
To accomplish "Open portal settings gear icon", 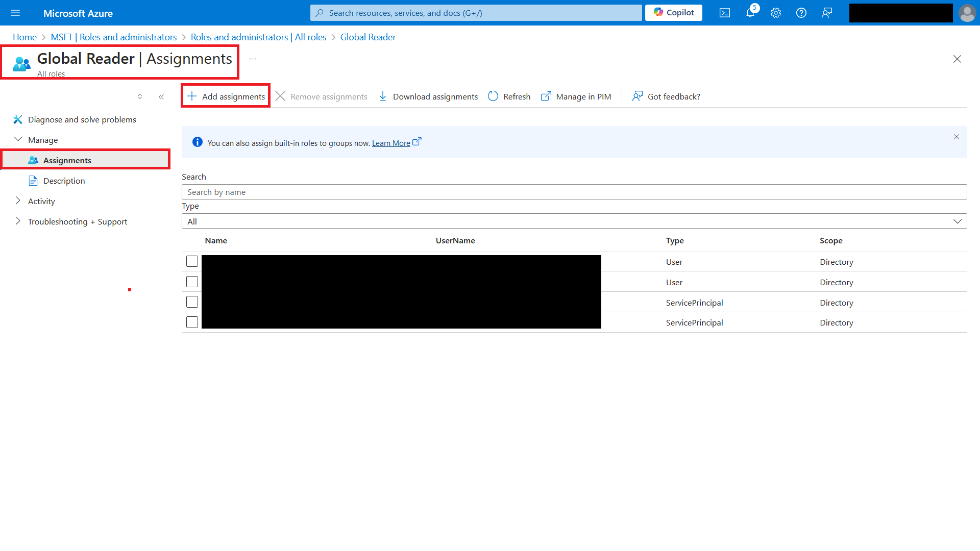I will 776,13.
